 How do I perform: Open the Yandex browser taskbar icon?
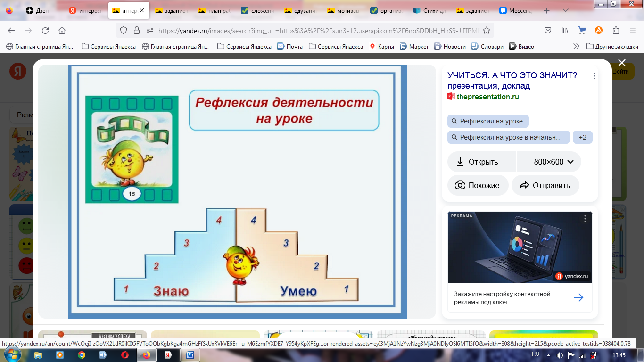click(x=168, y=355)
